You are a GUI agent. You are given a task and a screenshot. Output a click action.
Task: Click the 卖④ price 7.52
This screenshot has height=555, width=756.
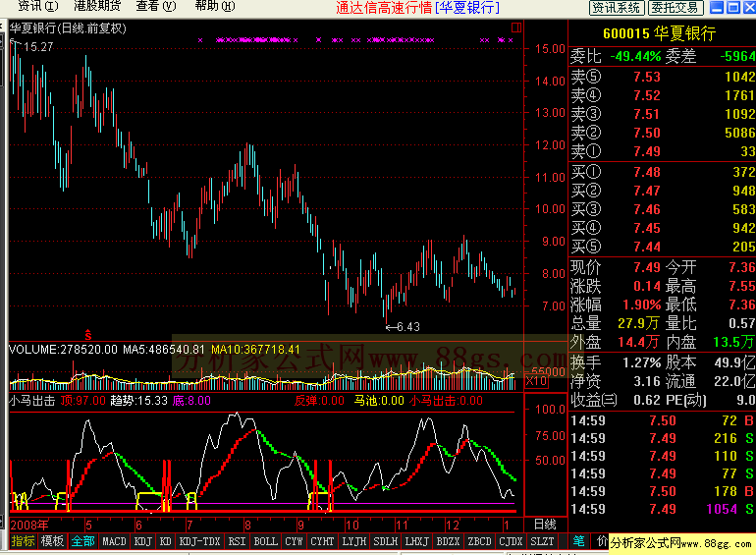click(647, 95)
